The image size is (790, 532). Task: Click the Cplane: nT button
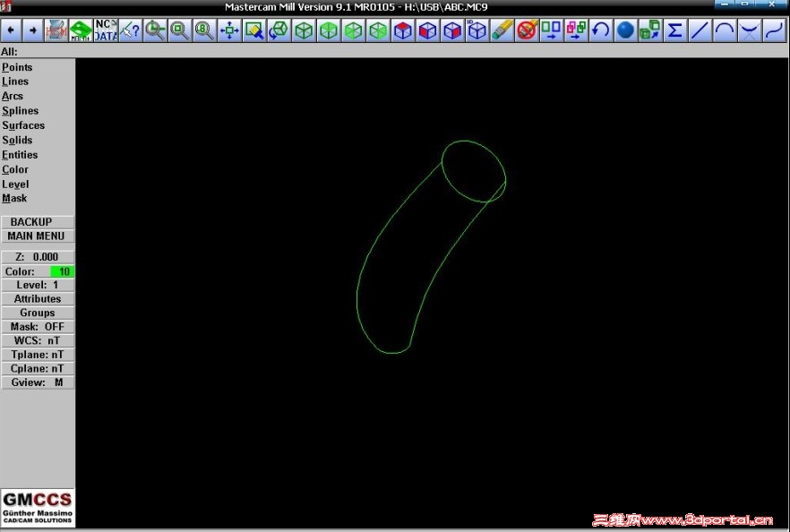coord(38,368)
